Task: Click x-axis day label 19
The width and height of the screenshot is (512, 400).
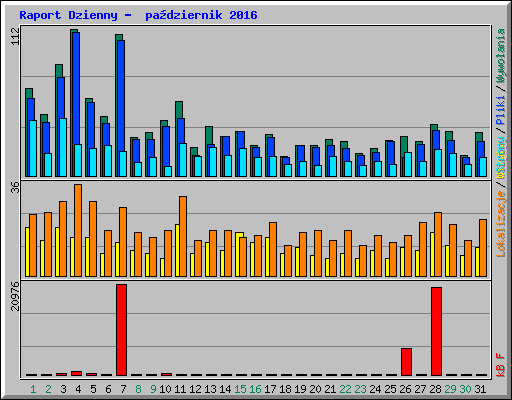Action: click(x=300, y=389)
